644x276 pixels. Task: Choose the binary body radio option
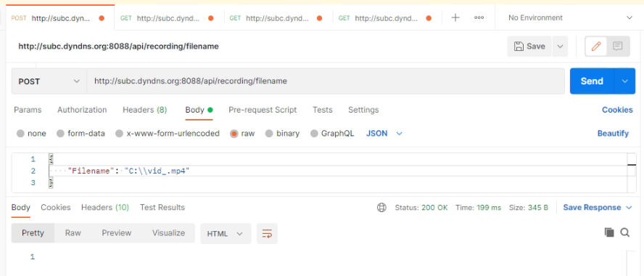click(x=283, y=133)
